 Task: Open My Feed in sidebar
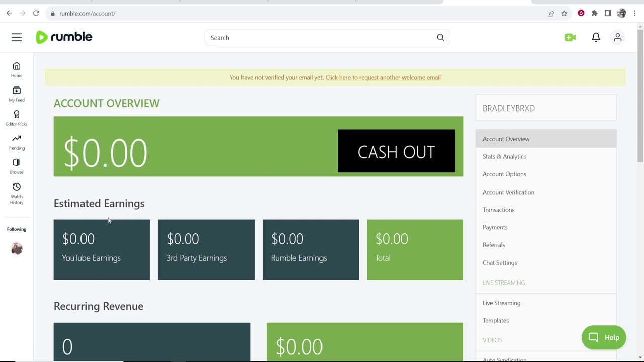[x=17, y=94]
